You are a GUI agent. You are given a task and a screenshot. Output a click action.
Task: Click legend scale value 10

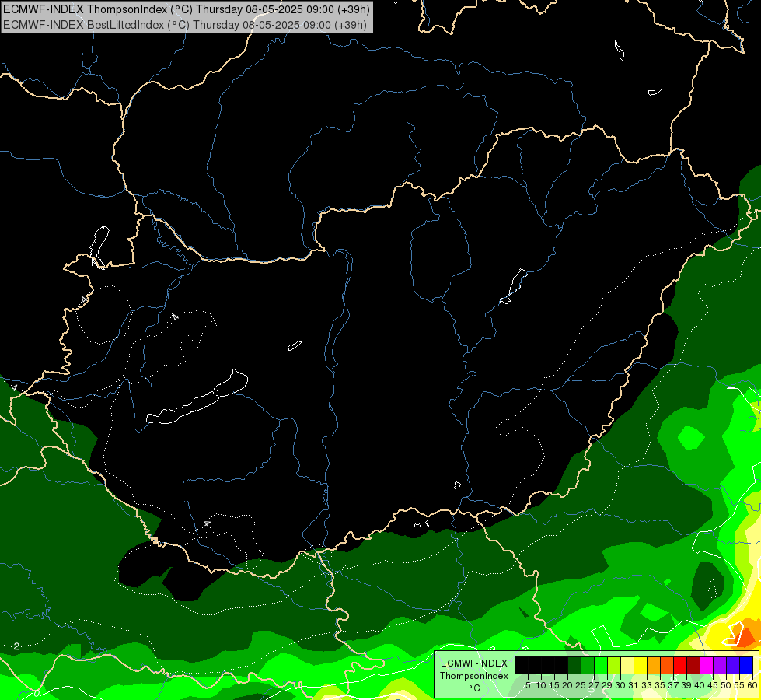coord(541,685)
